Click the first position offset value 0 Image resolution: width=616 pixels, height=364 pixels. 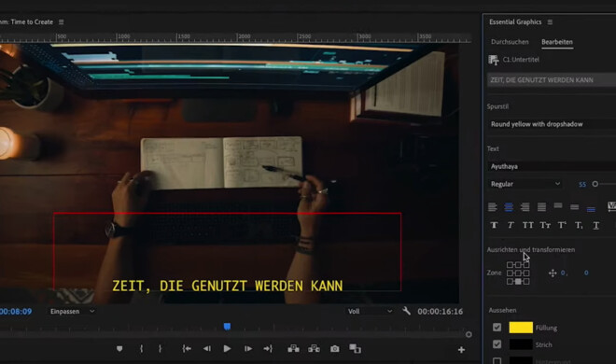click(564, 273)
